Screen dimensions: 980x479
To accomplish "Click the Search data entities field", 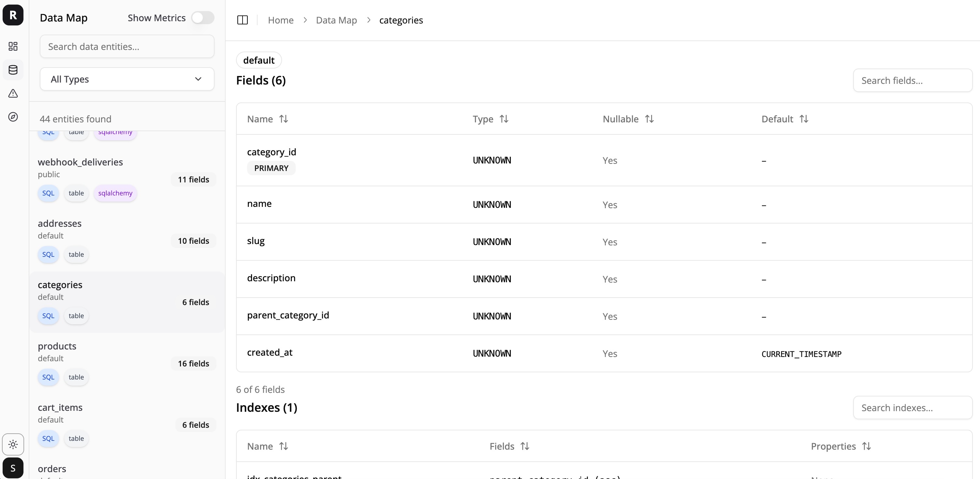I will coord(127,46).
